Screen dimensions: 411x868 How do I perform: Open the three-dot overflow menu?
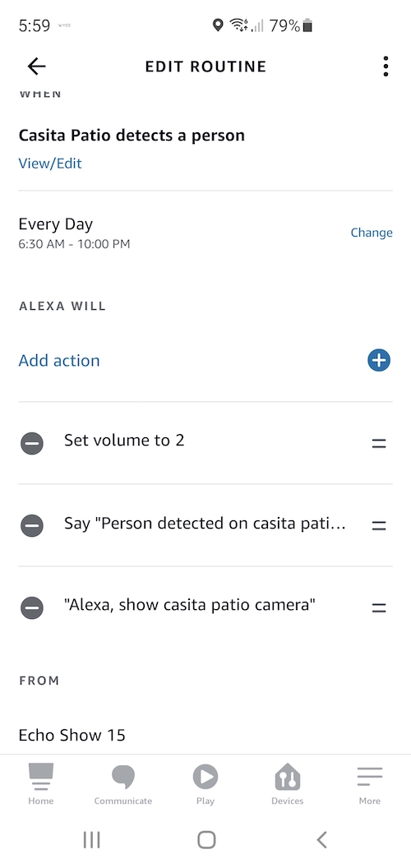[x=386, y=67]
